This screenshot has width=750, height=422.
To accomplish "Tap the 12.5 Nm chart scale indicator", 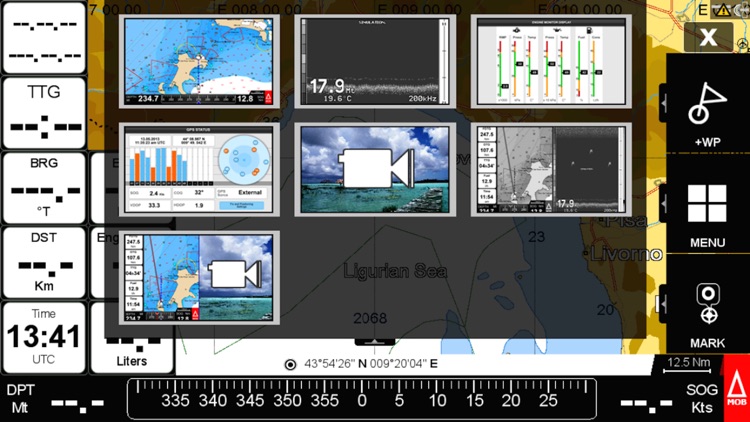I will pyautogui.click(x=688, y=364).
